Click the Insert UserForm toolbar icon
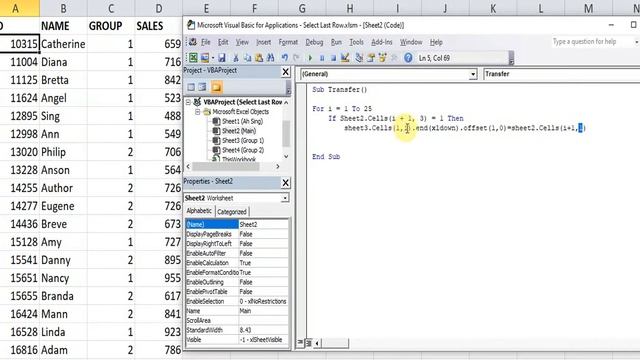 click(204, 58)
